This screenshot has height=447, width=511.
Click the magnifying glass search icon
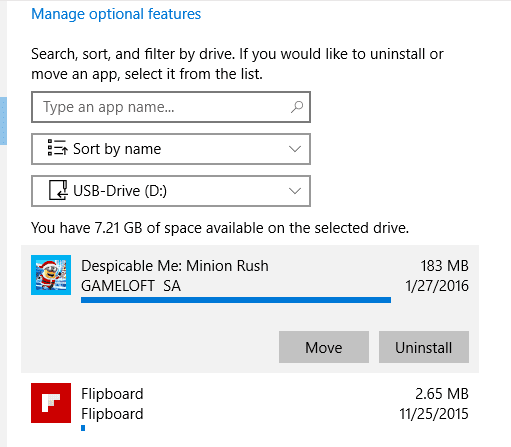(x=296, y=107)
